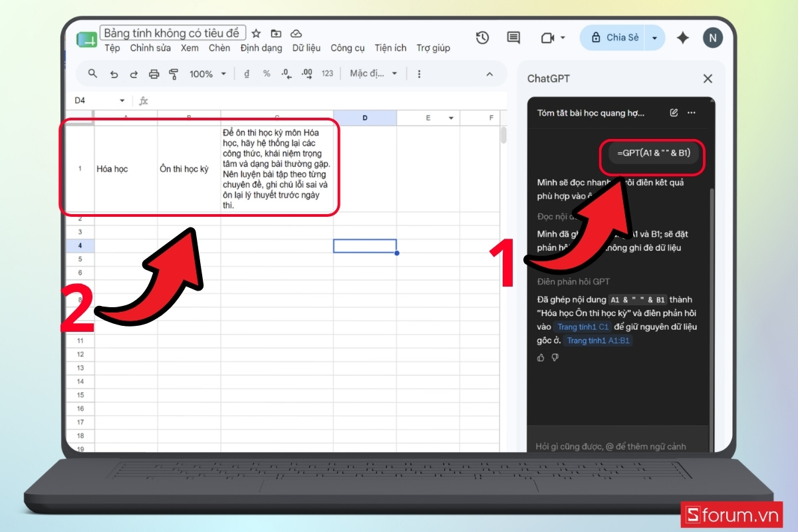Print the spreadsheet
This screenshot has width=798, height=532.
click(x=154, y=74)
